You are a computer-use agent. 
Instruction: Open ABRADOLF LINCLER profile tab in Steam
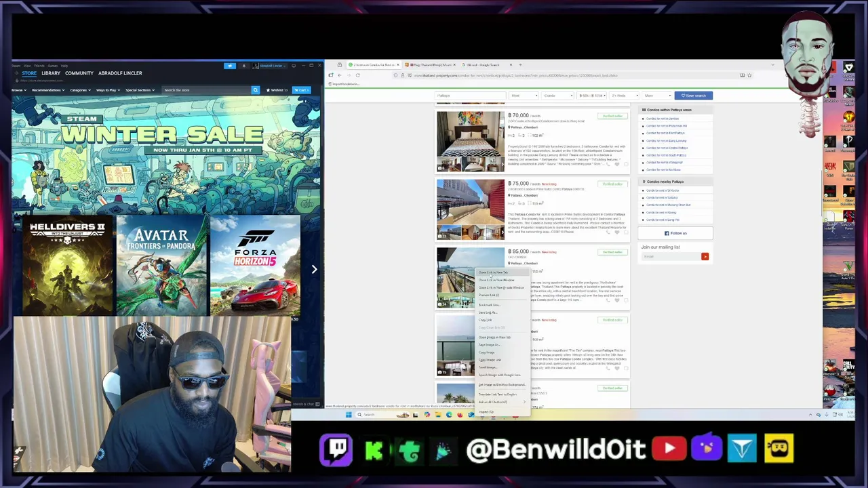point(120,73)
